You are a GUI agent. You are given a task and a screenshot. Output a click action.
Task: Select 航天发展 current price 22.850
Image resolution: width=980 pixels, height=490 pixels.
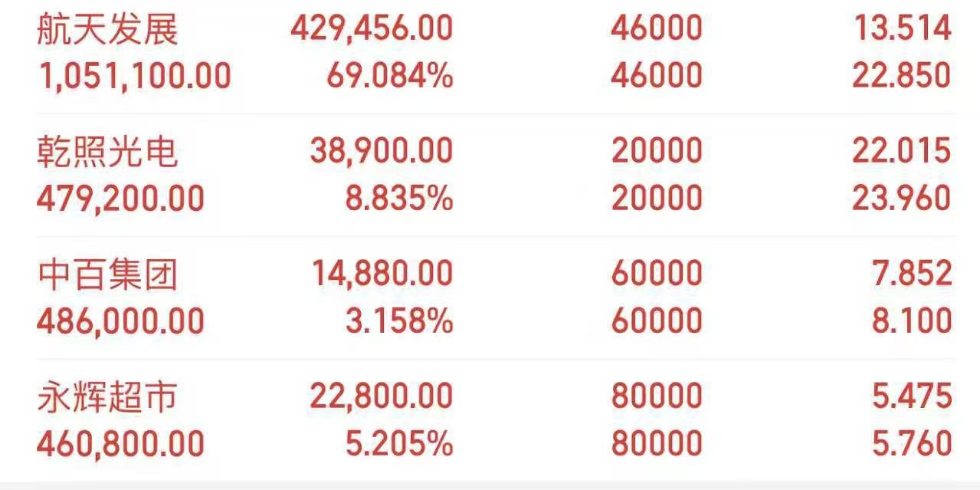[x=901, y=76]
